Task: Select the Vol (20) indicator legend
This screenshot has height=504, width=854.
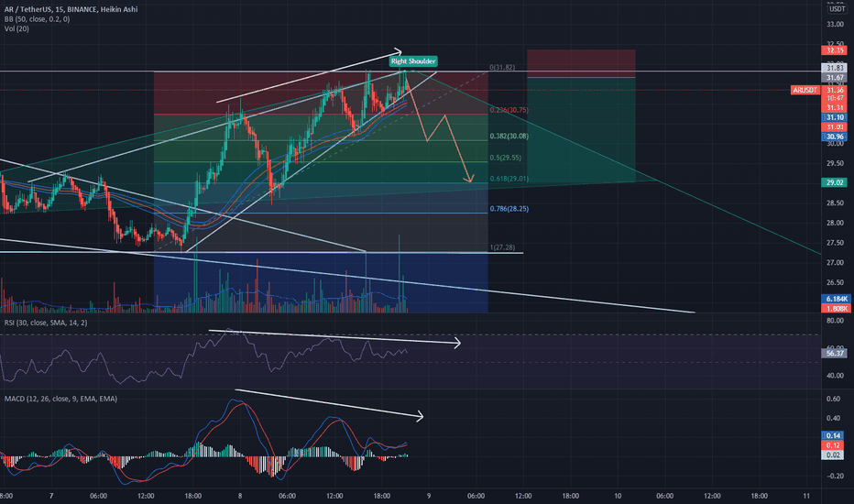Action: pos(16,29)
